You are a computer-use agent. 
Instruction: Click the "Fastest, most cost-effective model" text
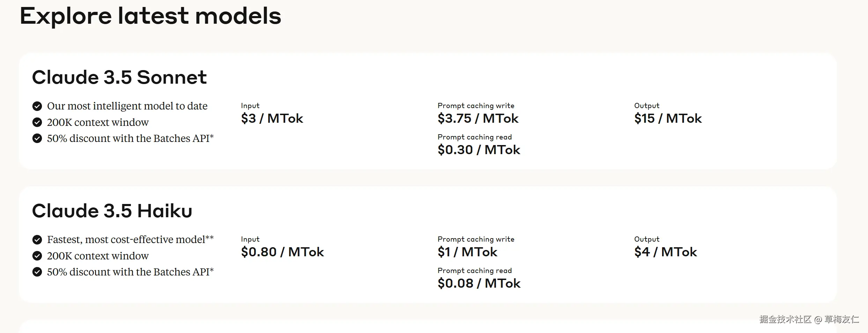click(x=126, y=240)
